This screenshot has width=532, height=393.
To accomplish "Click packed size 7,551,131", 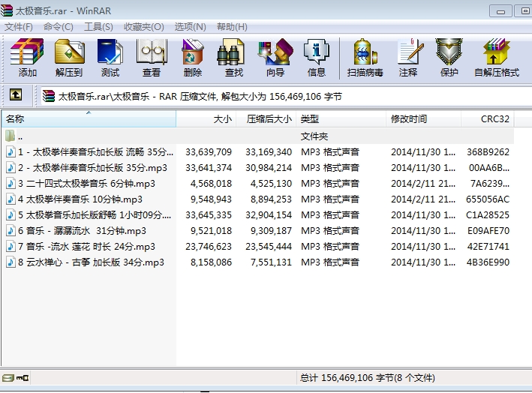I will pos(271,262).
